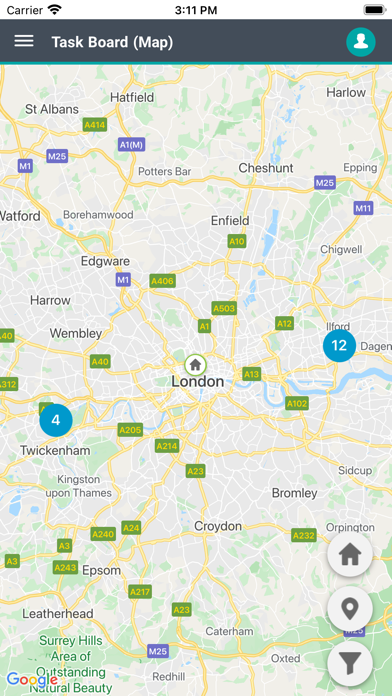Open the hamburger navigation menu
This screenshot has width=392, height=696.
tap(24, 41)
